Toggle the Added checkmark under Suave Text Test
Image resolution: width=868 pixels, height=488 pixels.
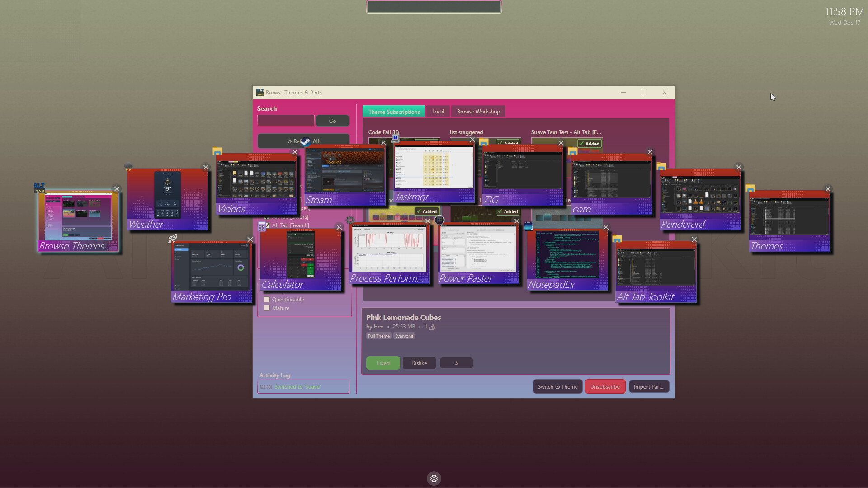click(x=589, y=144)
